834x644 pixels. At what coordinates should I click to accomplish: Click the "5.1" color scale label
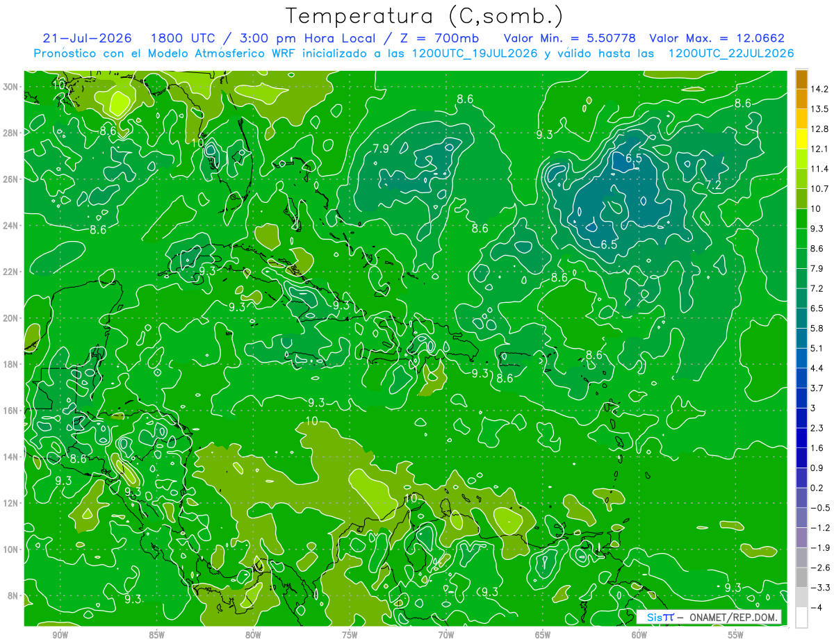(817, 348)
